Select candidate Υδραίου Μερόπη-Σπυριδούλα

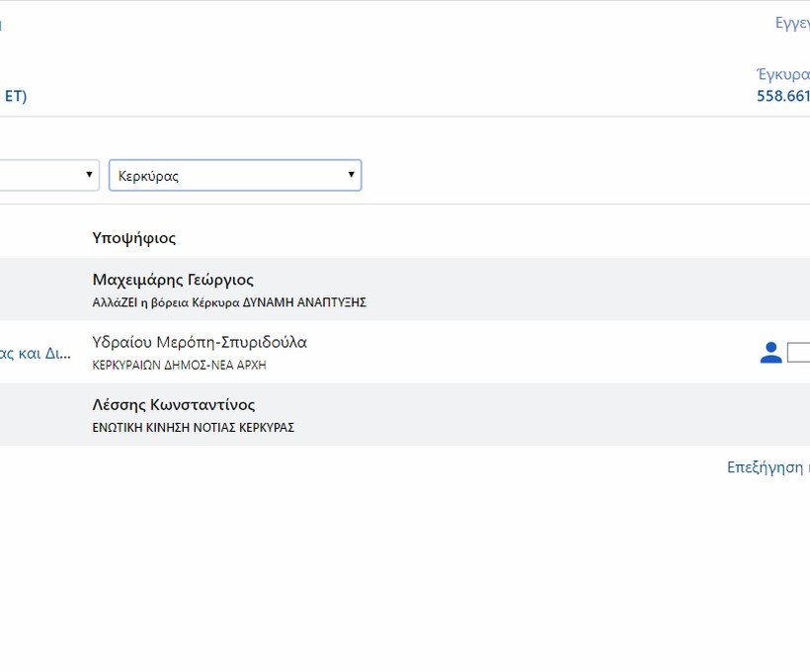pos(200,342)
